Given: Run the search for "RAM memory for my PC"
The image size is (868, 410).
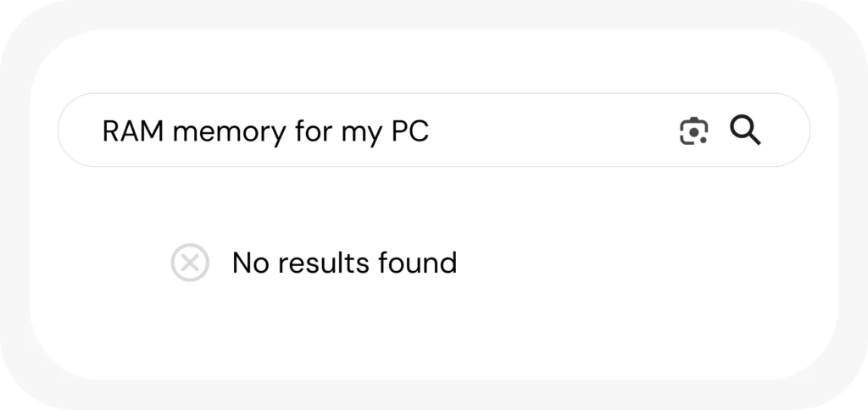Looking at the screenshot, I should coord(745,130).
